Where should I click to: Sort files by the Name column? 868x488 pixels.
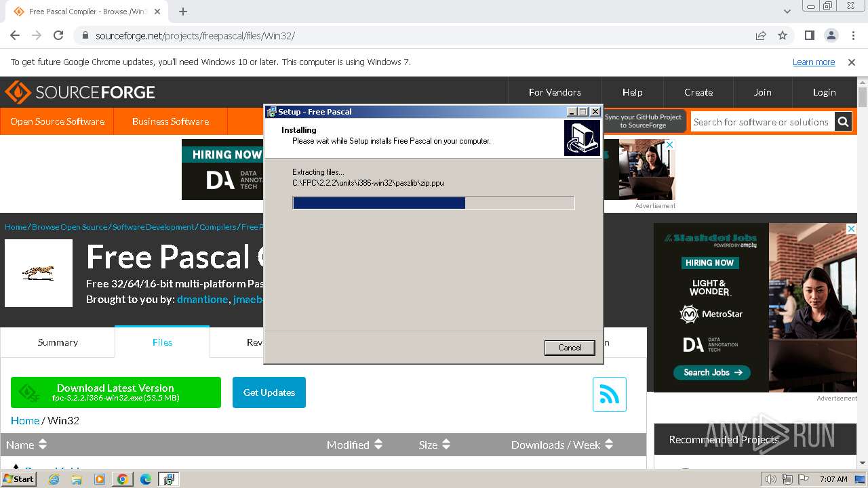pos(26,445)
